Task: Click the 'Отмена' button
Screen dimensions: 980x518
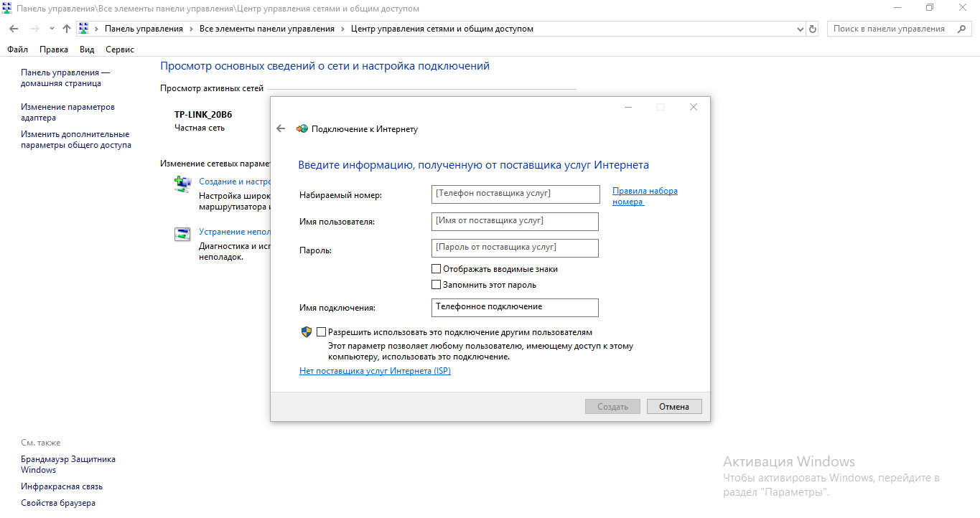Action: point(674,406)
